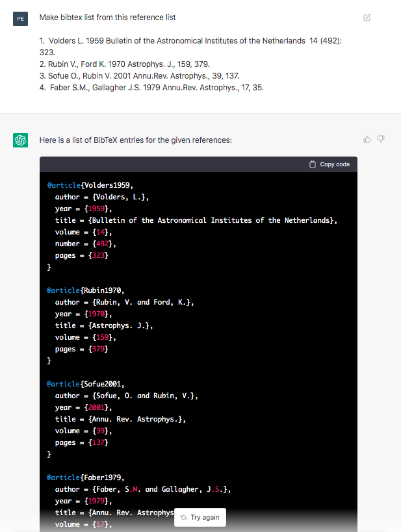Click the @article{Sofue2001, line

[x=86, y=384]
